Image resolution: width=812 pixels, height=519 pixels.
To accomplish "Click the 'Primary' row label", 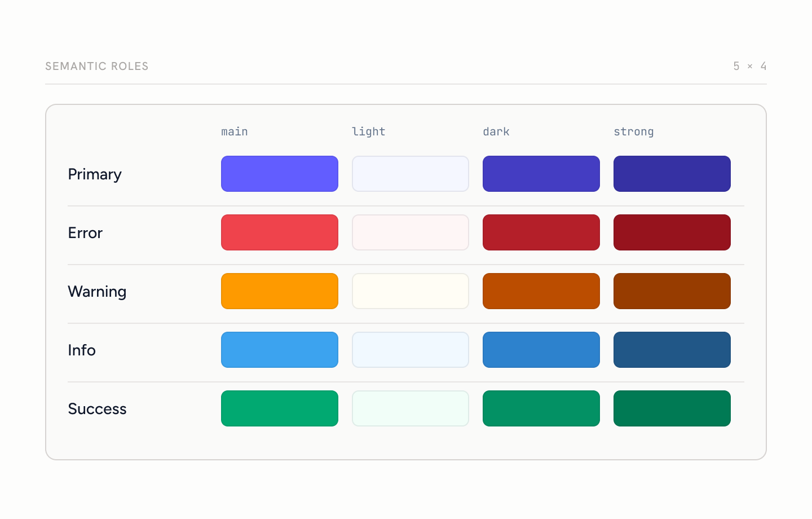I will 95,174.
